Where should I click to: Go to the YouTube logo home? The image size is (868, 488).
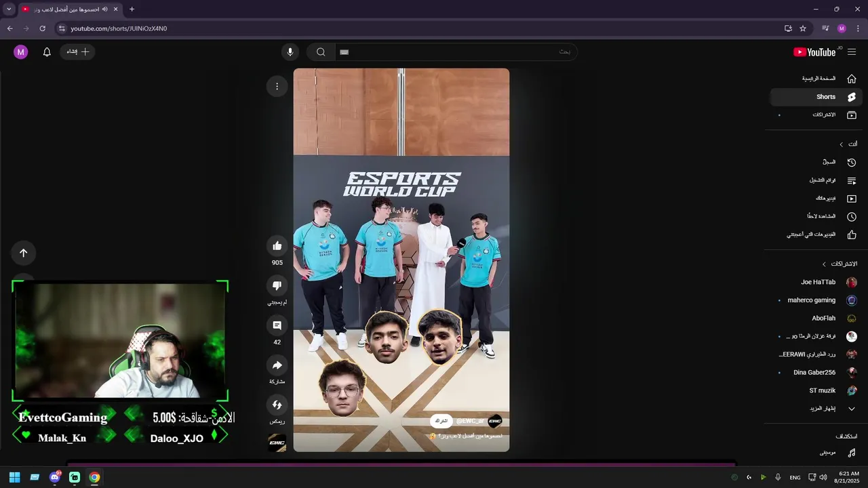pyautogui.click(x=814, y=52)
